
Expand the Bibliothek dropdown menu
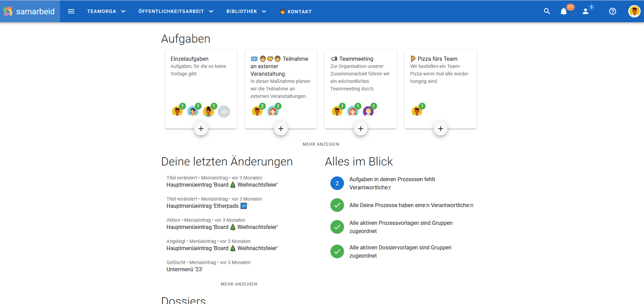(246, 11)
